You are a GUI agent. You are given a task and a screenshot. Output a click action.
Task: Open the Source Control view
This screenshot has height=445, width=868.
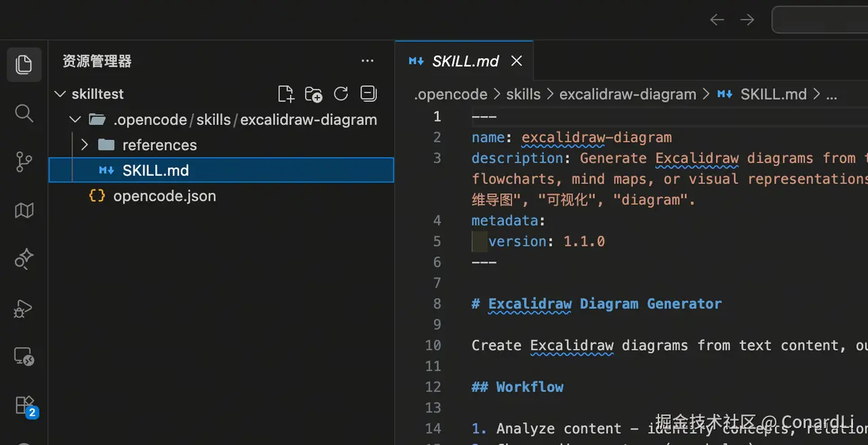[24, 162]
